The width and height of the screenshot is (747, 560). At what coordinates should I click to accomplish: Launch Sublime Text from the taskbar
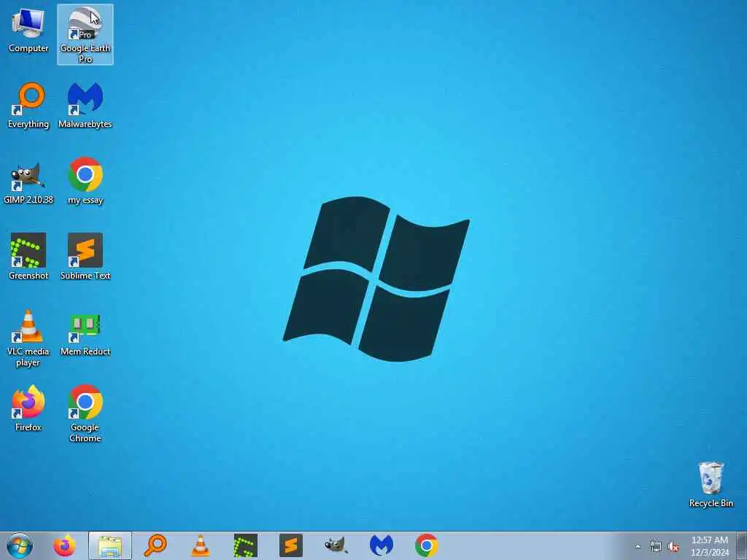coord(291,545)
